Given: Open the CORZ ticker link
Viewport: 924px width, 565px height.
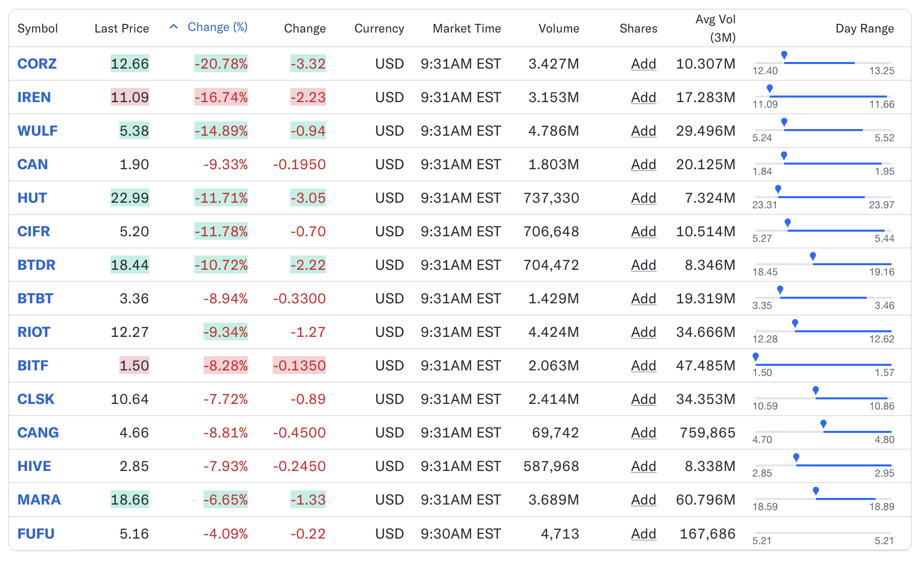Looking at the screenshot, I should pos(37,64).
